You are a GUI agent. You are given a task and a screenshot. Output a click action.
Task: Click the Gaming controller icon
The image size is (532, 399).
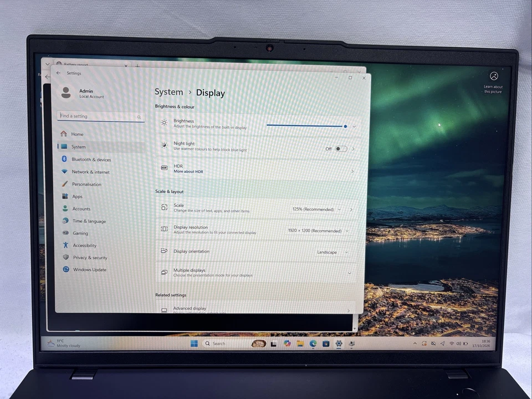[66, 233]
